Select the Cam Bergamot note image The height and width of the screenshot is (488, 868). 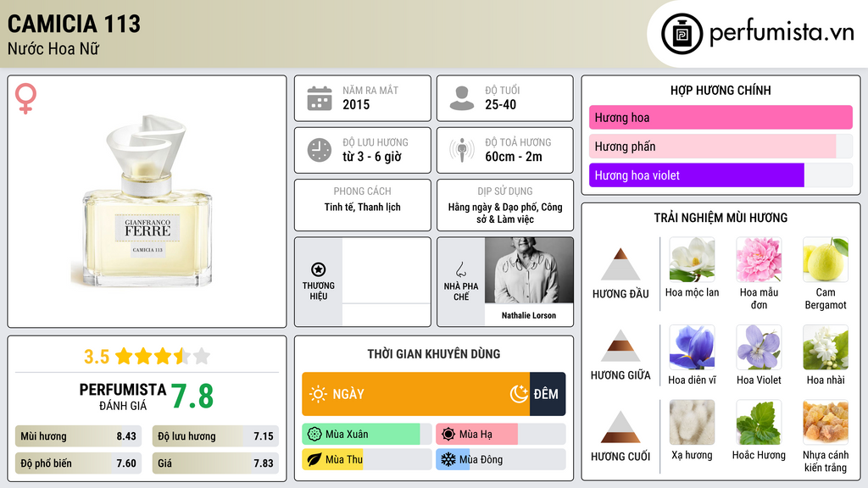click(826, 259)
